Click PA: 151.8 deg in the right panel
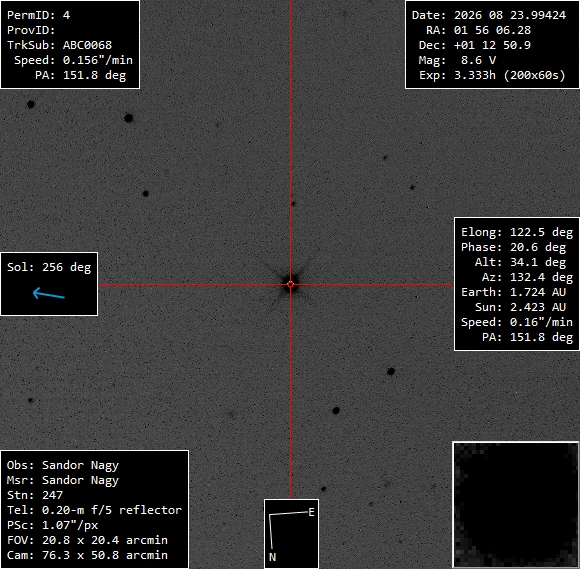The image size is (580, 569). (x=527, y=337)
